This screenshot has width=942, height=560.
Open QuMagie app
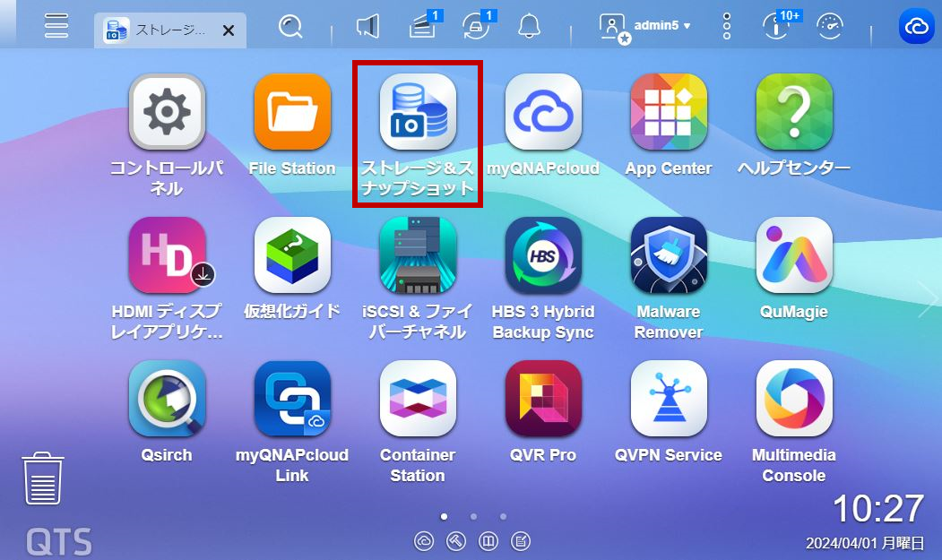click(794, 255)
